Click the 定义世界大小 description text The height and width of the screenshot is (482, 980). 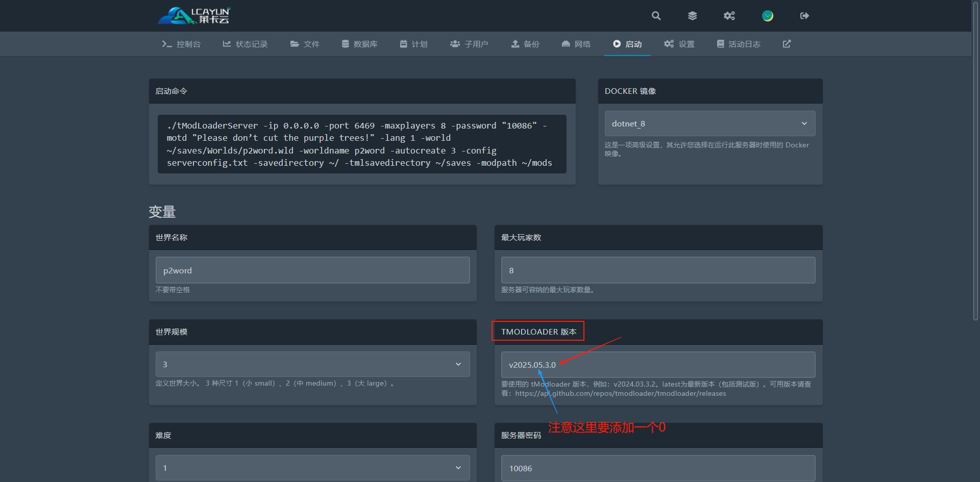click(x=275, y=384)
